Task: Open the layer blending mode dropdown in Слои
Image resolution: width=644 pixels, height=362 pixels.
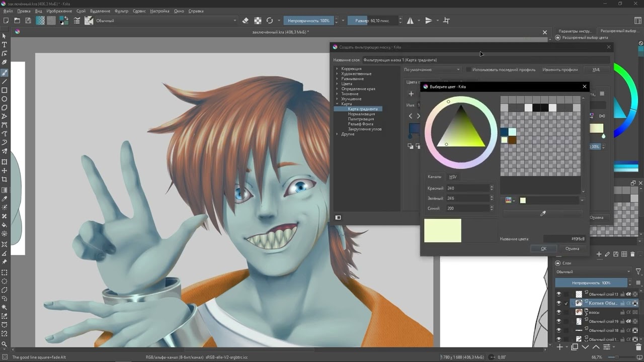Action: coord(594,272)
